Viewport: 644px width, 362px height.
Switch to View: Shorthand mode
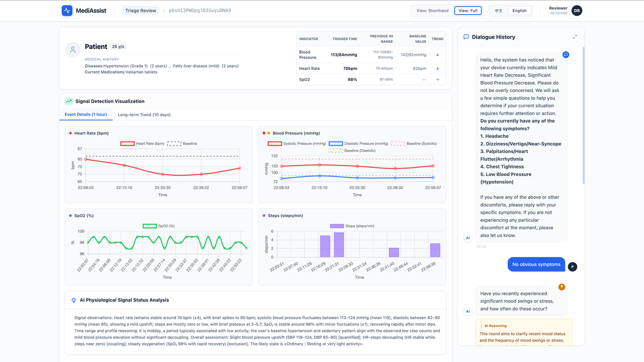(432, 10)
